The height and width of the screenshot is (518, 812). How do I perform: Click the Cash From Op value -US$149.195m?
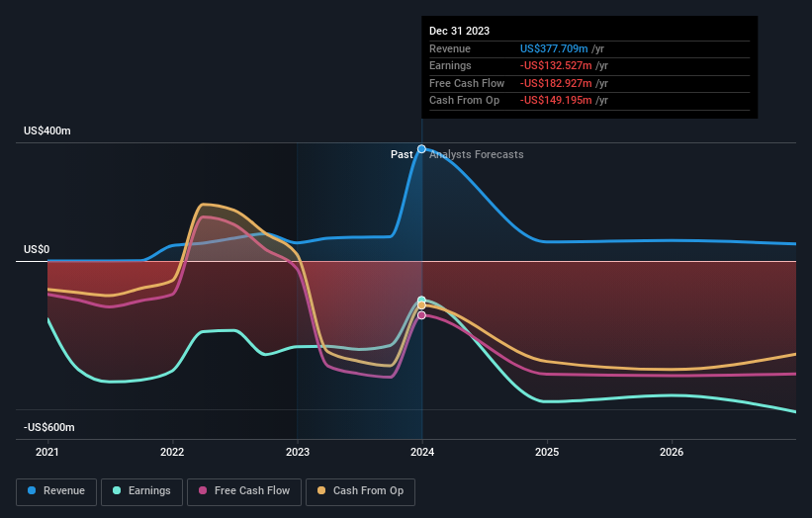[x=556, y=101]
